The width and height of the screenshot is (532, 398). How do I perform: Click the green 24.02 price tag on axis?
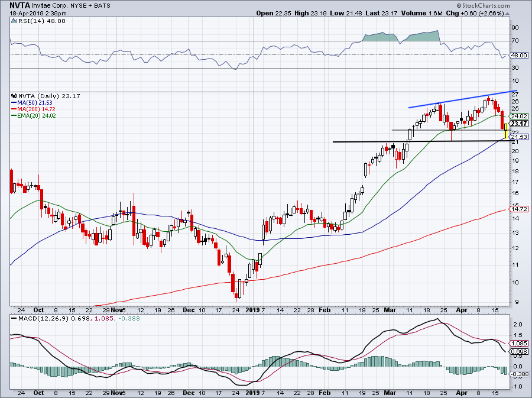[x=519, y=116]
